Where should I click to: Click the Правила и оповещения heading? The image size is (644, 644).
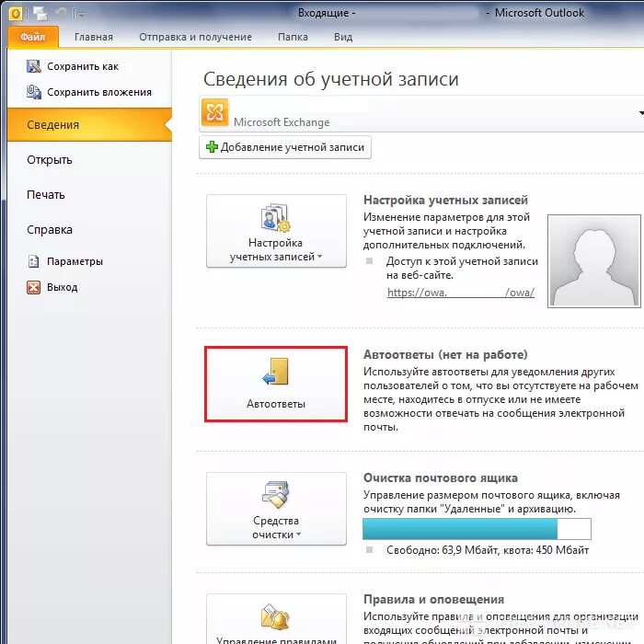433,599
